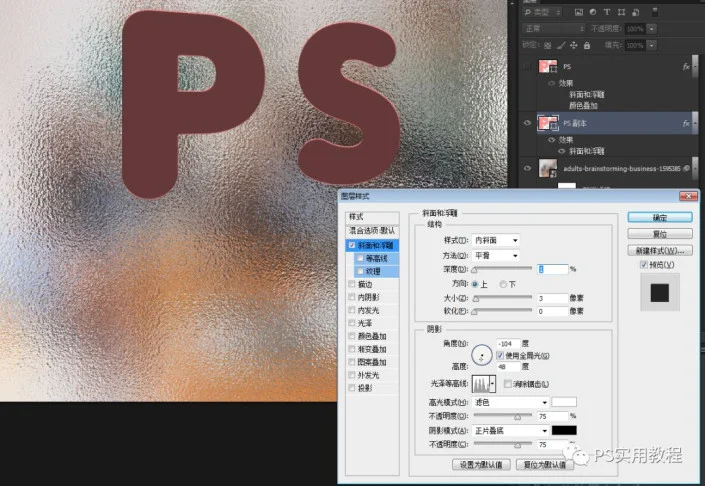Enable 颜色叠加 checkbox
The height and width of the screenshot is (486, 705).
(352, 336)
